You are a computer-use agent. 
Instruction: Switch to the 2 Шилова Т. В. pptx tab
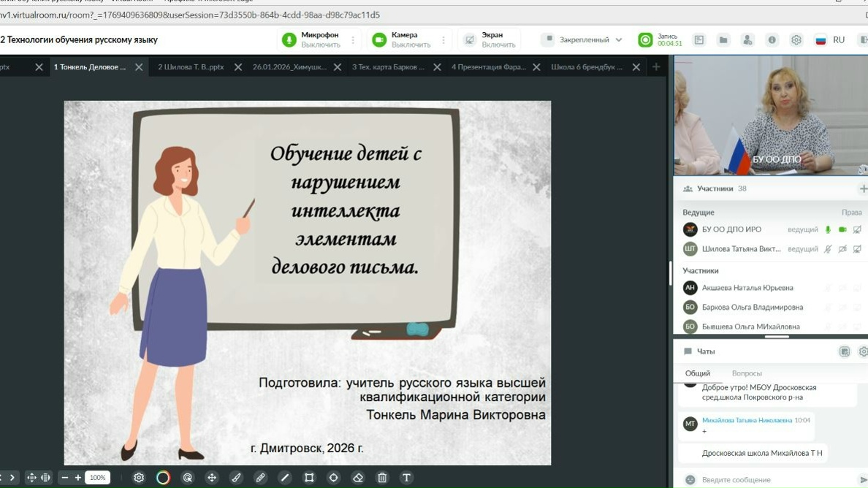click(191, 67)
